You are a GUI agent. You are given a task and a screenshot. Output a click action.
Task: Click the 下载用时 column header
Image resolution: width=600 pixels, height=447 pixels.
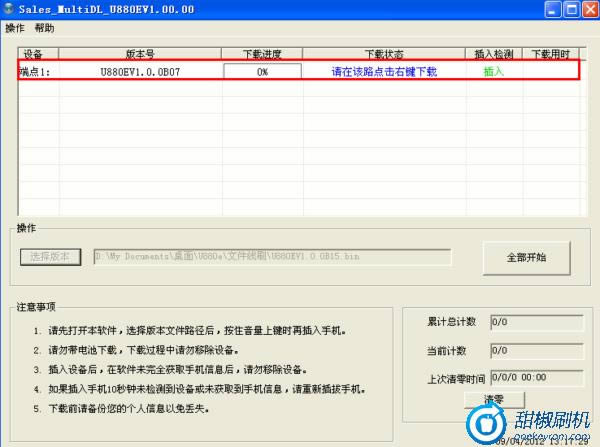click(549, 53)
